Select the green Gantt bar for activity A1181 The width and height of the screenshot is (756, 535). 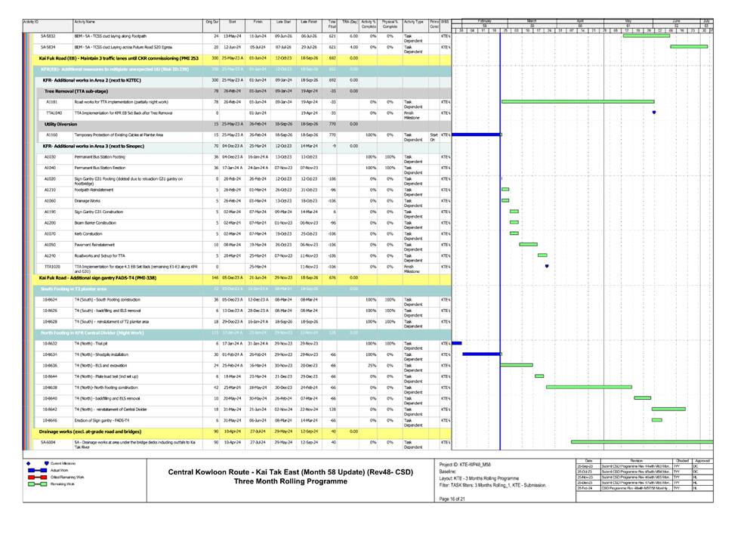coord(578,101)
